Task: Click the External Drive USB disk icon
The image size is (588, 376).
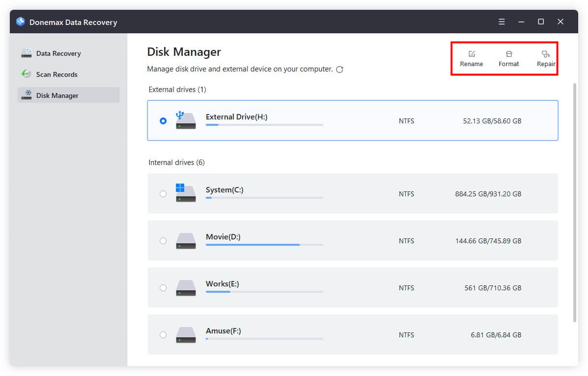Action: [186, 120]
